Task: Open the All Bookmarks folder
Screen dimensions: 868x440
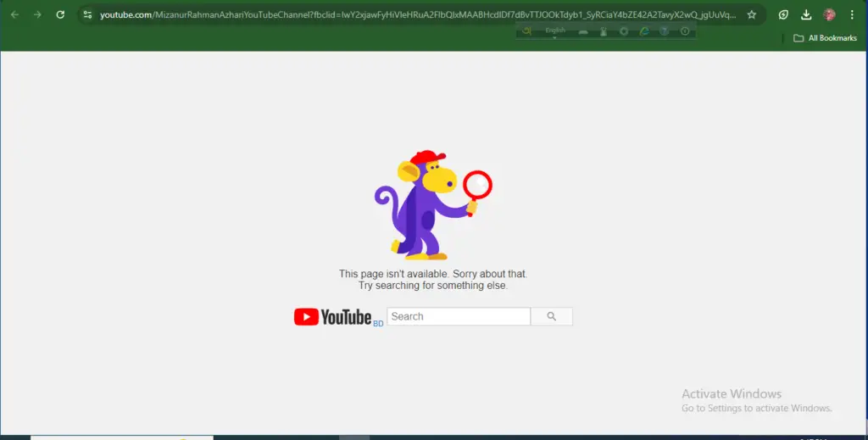Action: [x=825, y=38]
